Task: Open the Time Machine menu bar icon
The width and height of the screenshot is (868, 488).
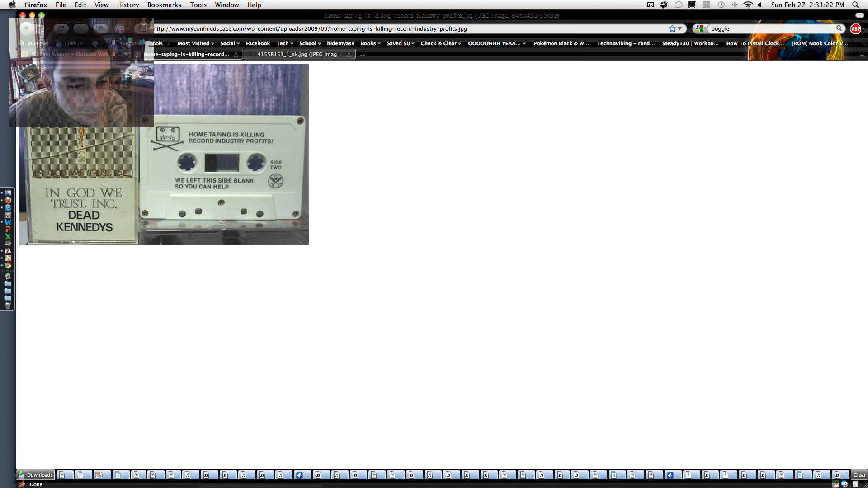Action: point(721,5)
